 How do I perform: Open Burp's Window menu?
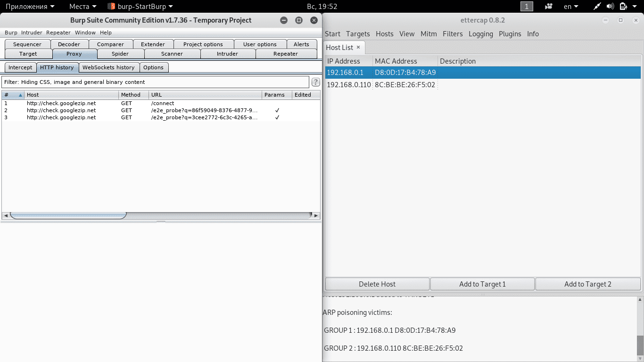pyautogui.click(x=85, y=33)
